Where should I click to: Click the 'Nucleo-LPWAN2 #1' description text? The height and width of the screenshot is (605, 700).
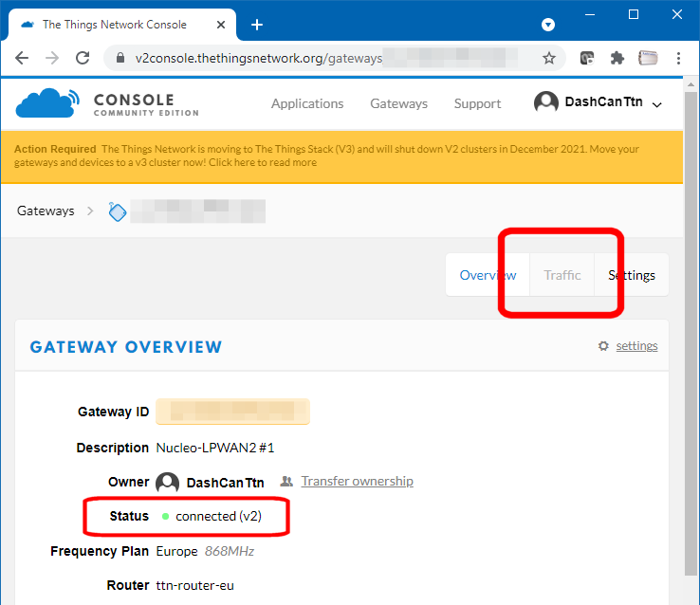(x=215, y=448)
